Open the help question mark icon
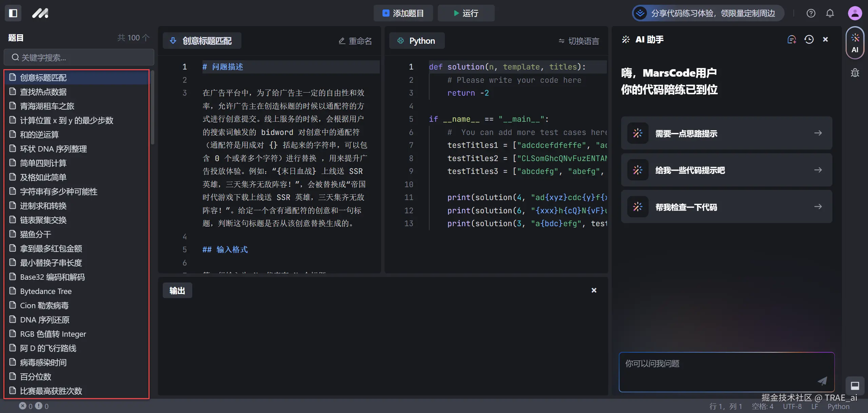The height and width of the screenshot is (413, 868). pyautogui.click(x=811, y=13)
